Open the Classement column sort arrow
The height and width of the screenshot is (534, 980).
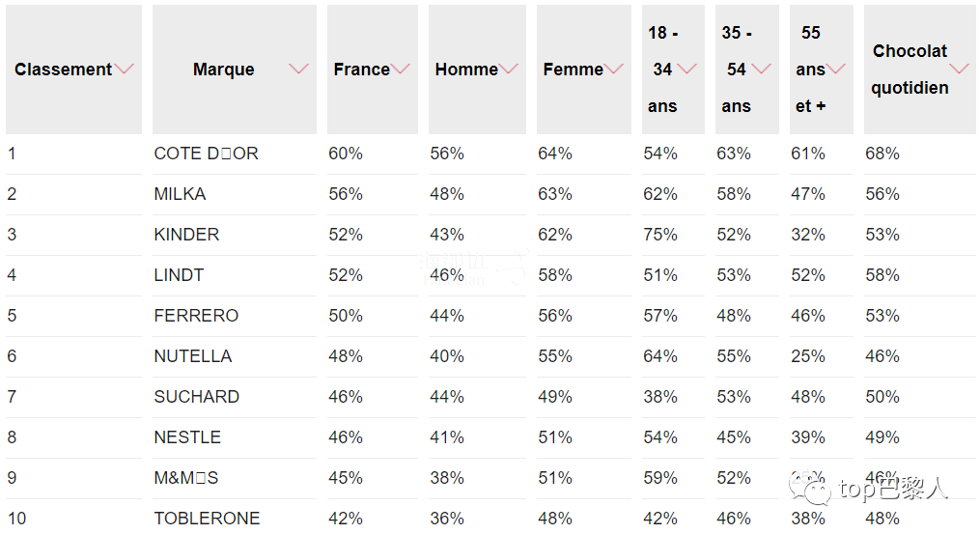coord(125,69)
